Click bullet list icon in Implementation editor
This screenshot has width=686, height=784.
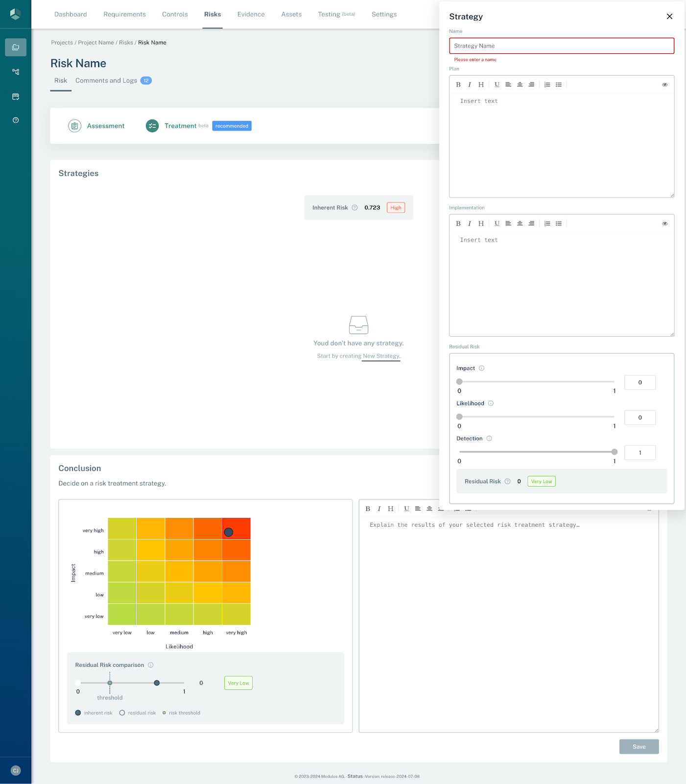(559, 223)
